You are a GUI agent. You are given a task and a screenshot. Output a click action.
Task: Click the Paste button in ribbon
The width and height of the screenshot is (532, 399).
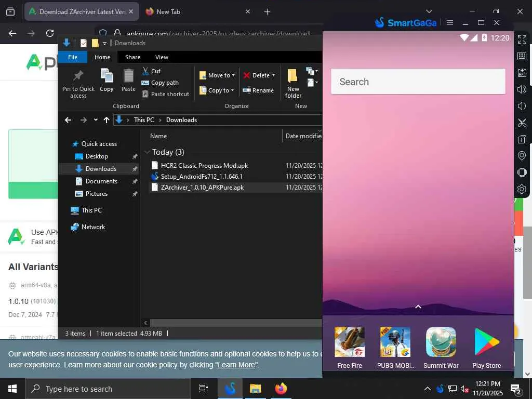129,80
